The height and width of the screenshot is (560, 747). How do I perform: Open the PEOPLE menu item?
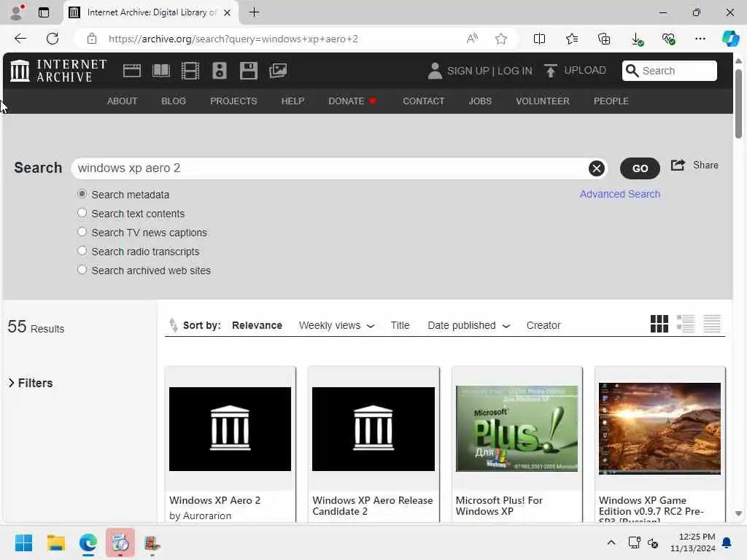click(611, 101)
